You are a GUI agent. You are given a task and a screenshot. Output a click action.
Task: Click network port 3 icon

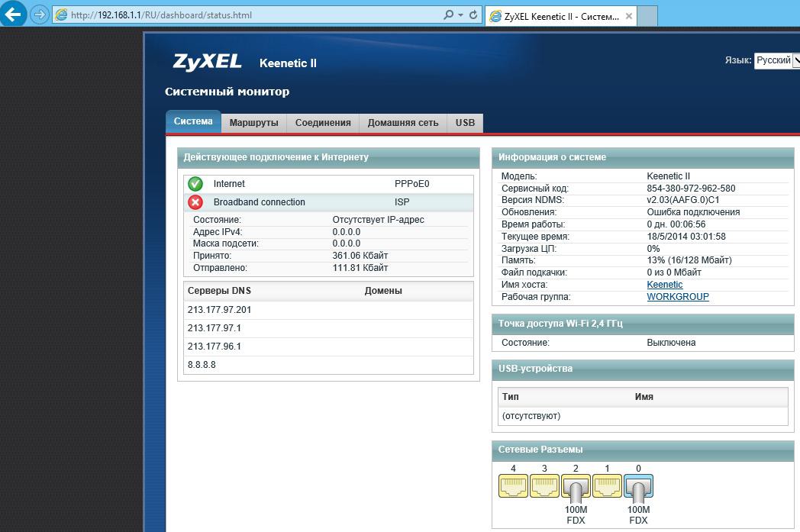(544, 486)
